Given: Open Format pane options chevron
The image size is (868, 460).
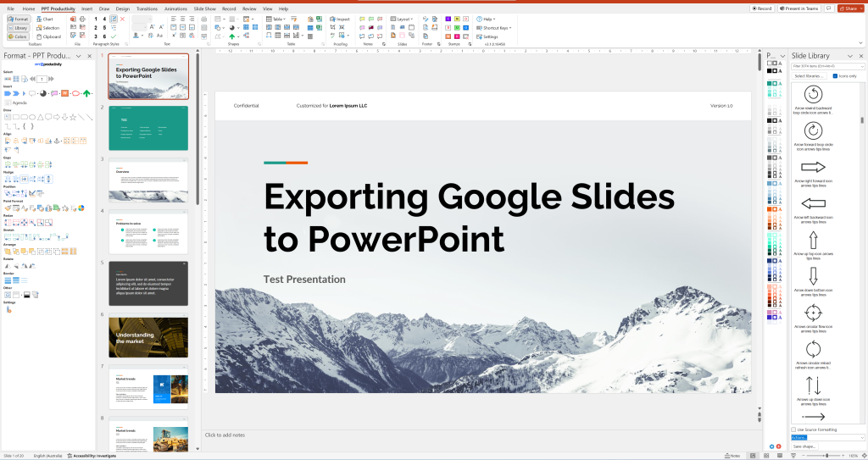Looking at the screenshot, I should pyautogui.click(x=79, y=56).
